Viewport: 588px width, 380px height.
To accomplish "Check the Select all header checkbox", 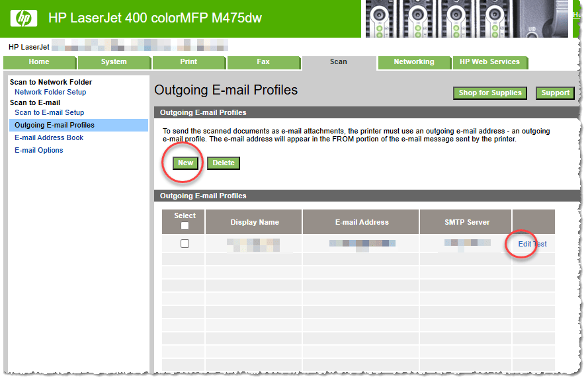I will coord(185,226).
